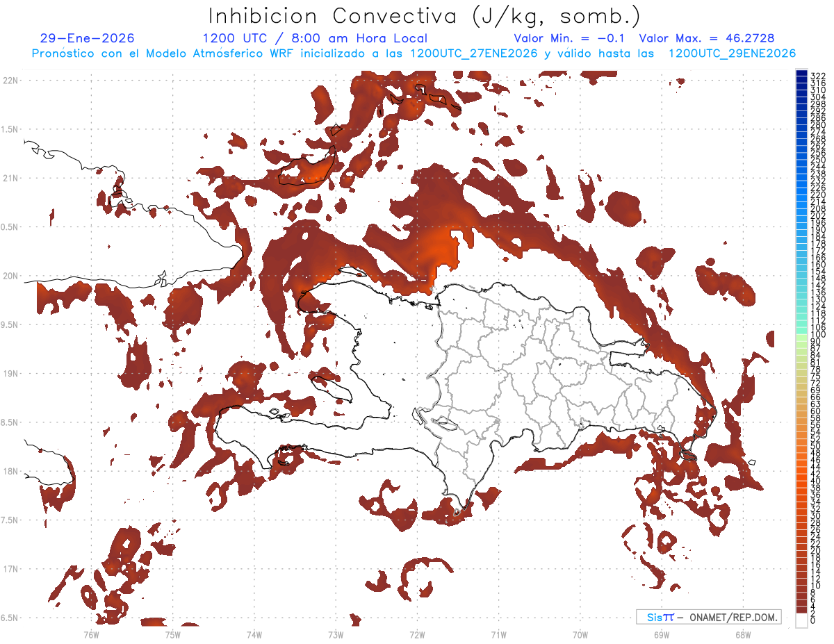Image resolution: width=834 pixels, height=644 pixels.
Task: Click the valid-until time '1200UTC_29ENE2026'
Action: click(732, 53)
